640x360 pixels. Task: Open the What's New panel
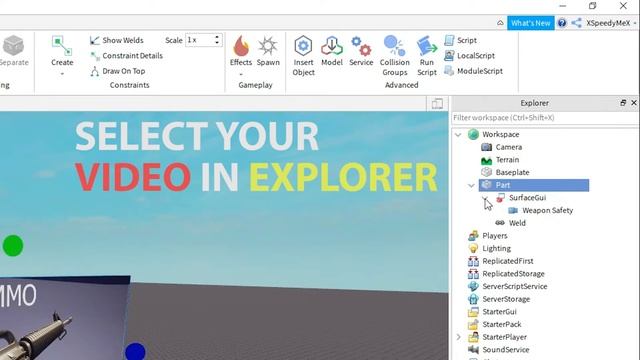[x=531, y=23]
